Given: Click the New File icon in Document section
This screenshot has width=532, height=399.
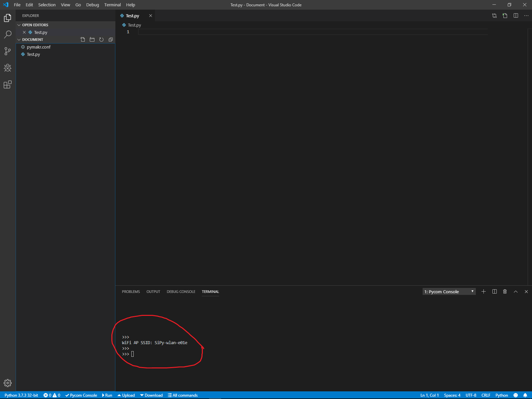Looking at the screenshot, I should (x=83, y=40).
